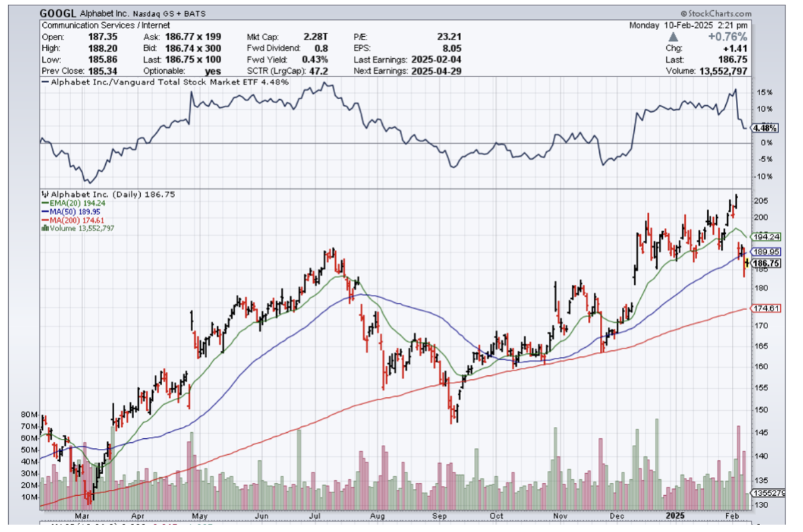Image resolution: width=803 pixels, height=532 pixels.
Task: Click the 4.48% relative strength value tag
Action: pyautogui.click(x=764, y=128)
